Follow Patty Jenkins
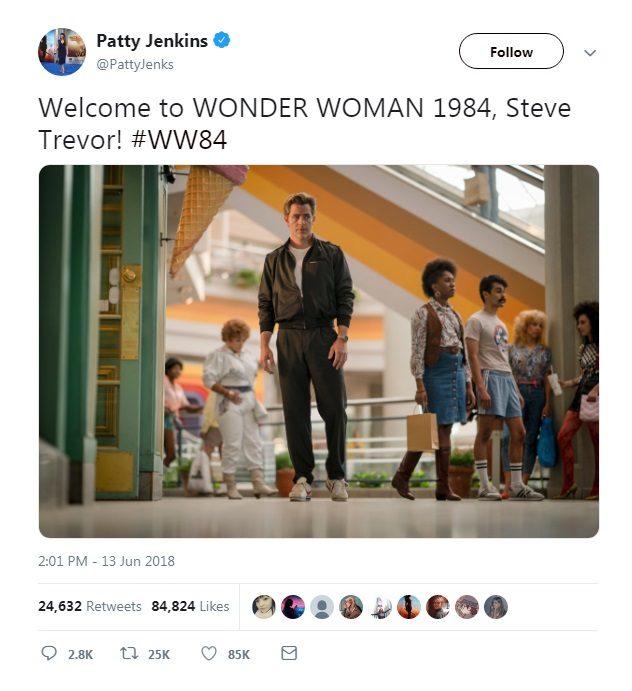 [x=511, y=51]
